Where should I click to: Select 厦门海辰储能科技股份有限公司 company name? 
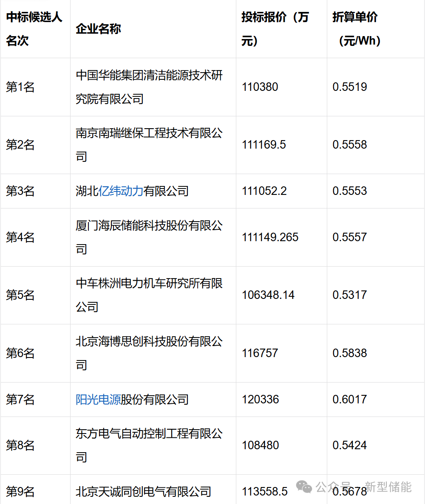[149, 237]
